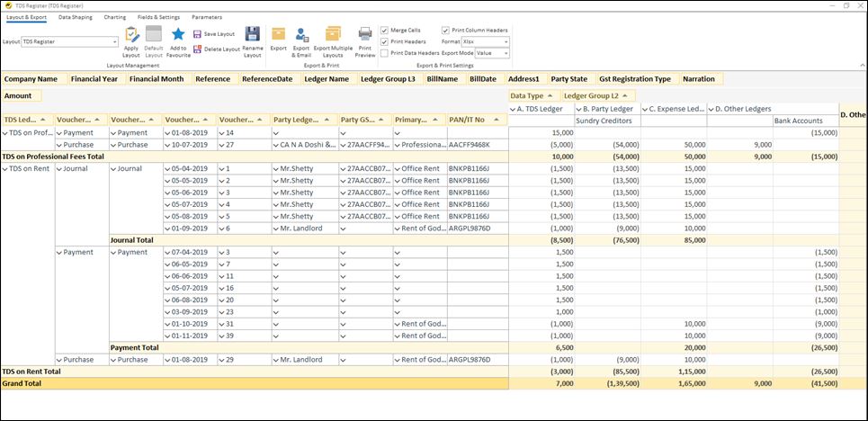Collapse the A. TDS Ledger column group

[x=513, y=109]
